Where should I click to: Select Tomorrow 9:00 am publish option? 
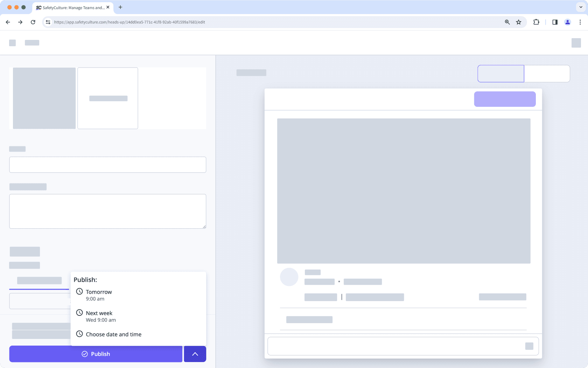(x=99, y=294)
